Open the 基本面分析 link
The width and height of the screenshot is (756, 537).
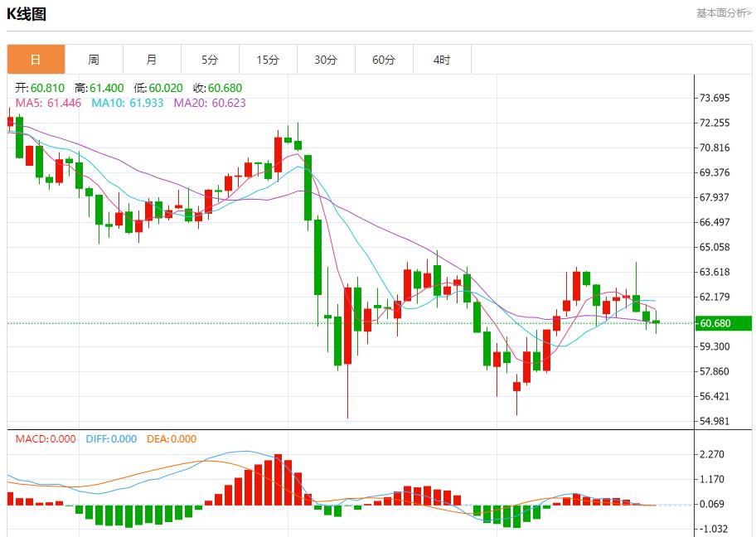(723, 13)
